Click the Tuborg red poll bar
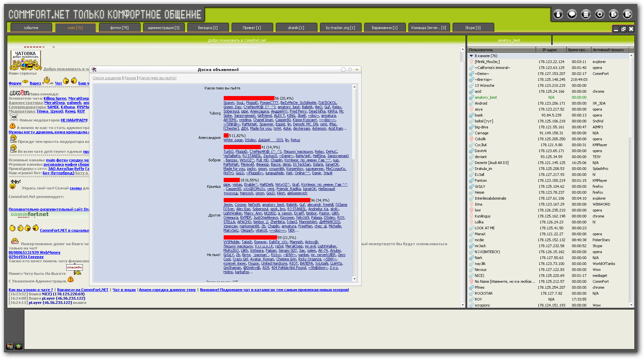This screenshot has width=644, height=359. coord(249,98)
